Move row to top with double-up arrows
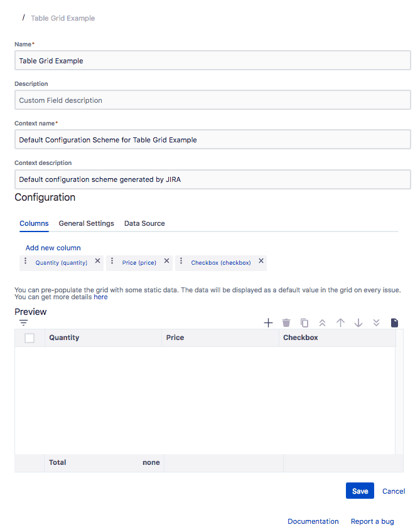Viewport: 420px width, 532px height. (322, 323)
